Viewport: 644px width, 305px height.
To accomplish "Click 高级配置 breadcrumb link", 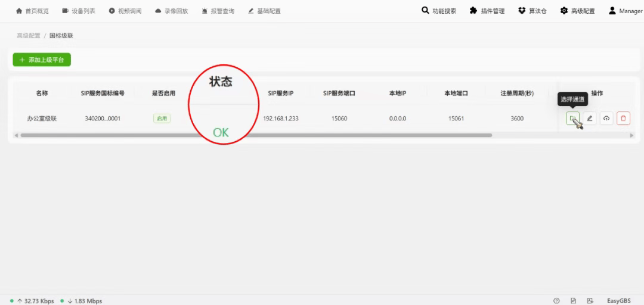I will 29,36.
